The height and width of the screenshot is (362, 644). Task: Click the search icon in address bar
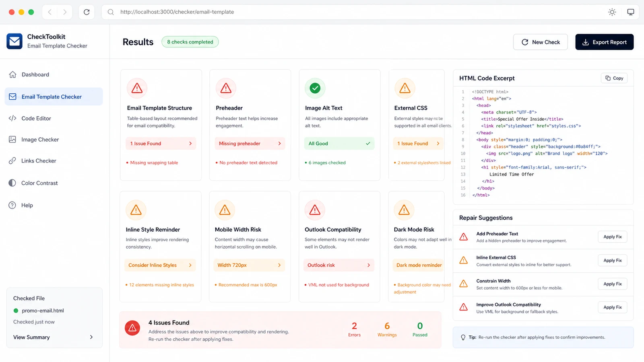pos(111,12)
